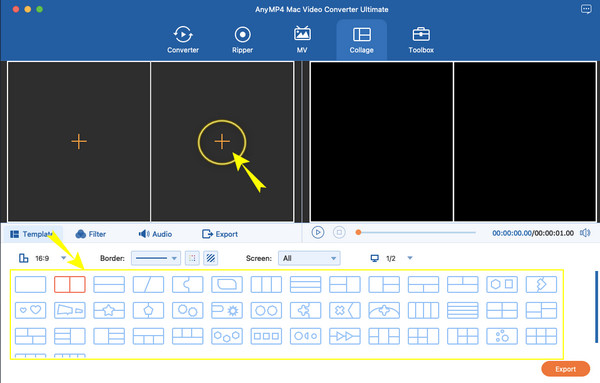Choose the border pattern hatch icon
Viewport: 600px width, 383px height.
[210, 258]
